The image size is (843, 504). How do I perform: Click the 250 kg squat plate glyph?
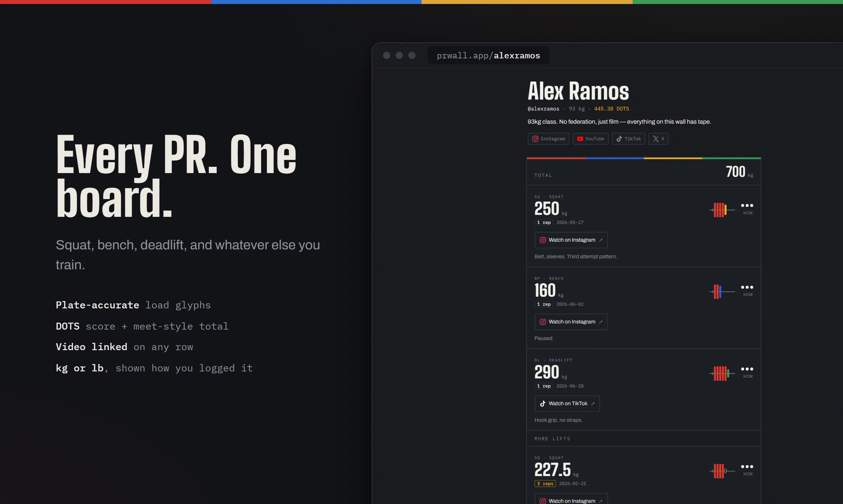coord(722,210)
